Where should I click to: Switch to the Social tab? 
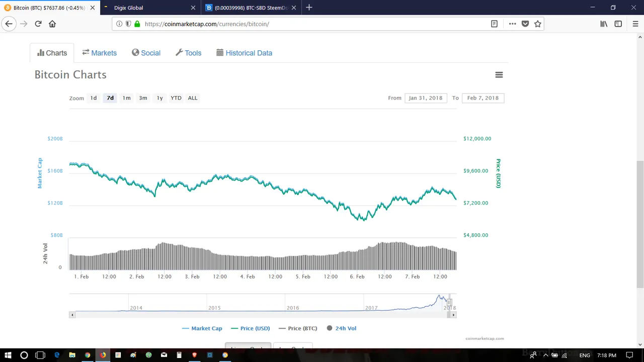tap(146, 53)
